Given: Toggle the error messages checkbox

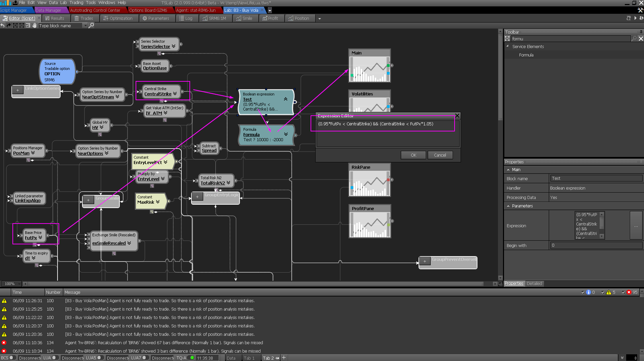Looking at the screenshot, I should 623,292.
